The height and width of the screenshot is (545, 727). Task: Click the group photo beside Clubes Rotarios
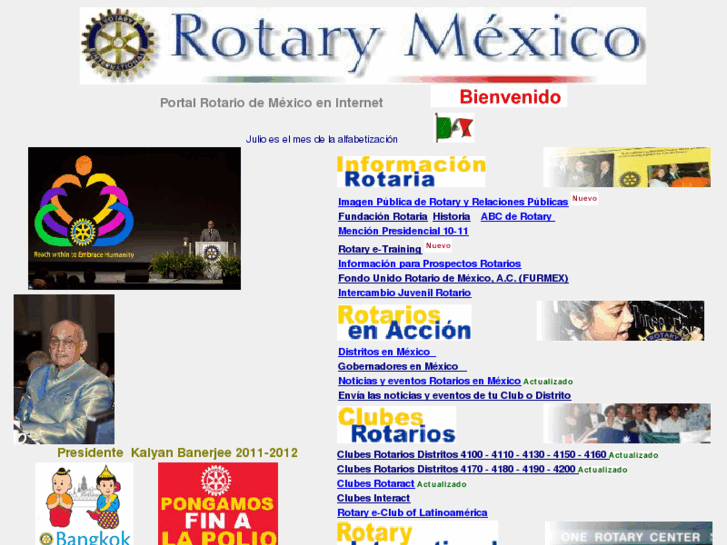pos(627,423)
